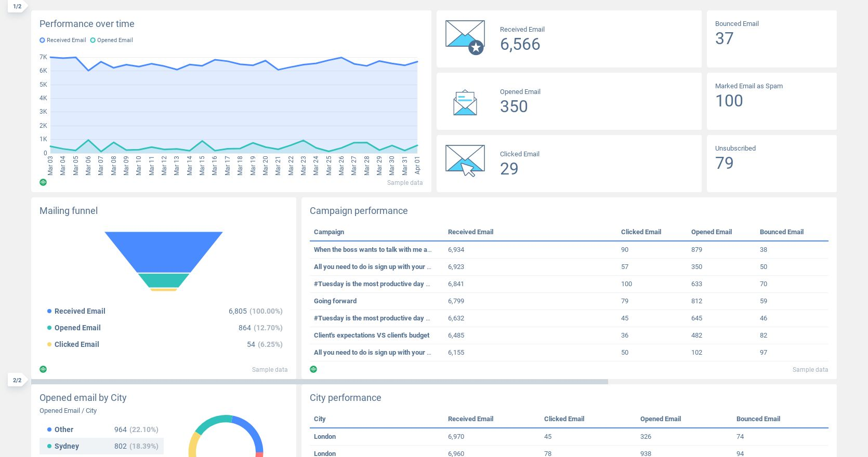Image resolution: width=868 pixels, height=457 pixels.
Task: Sort City performance by Clicked Email header
Action: [564, 419]
